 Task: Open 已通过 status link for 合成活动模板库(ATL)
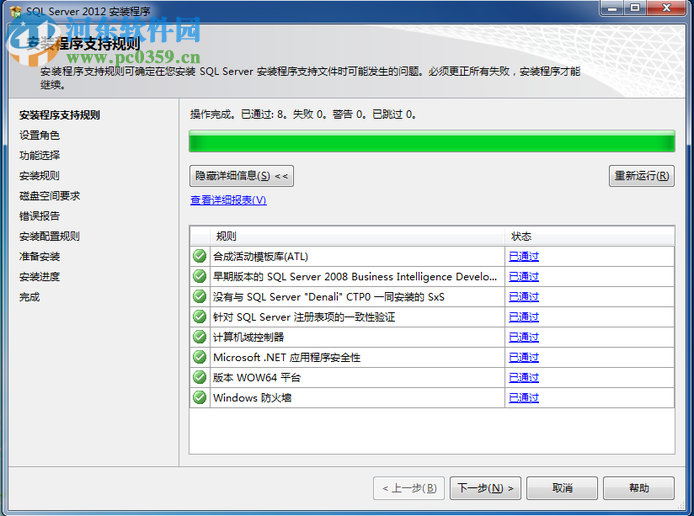pyautogui.click(x=524, y=256)
